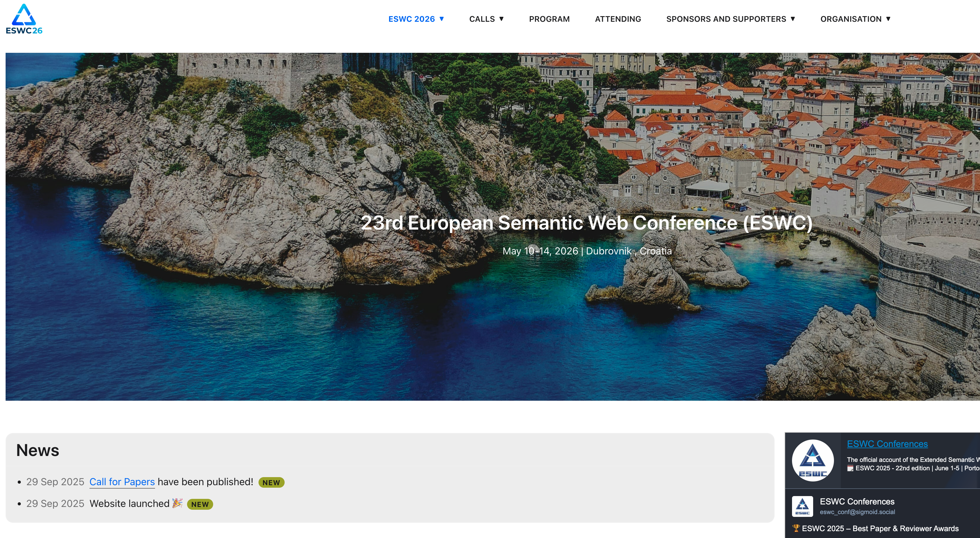Click the trophy emoji beside Best Paper Awards
980x538 pixels.
pos(796,528)
